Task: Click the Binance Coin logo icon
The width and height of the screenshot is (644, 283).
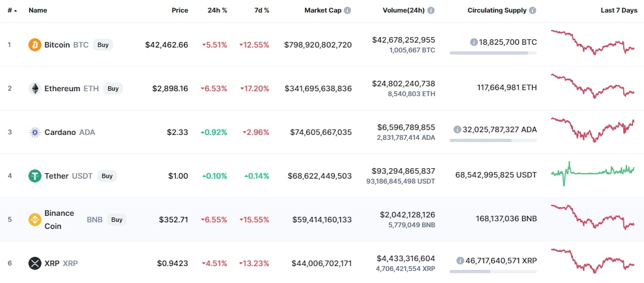Action: pyautogui.click(x=35, y=220)
